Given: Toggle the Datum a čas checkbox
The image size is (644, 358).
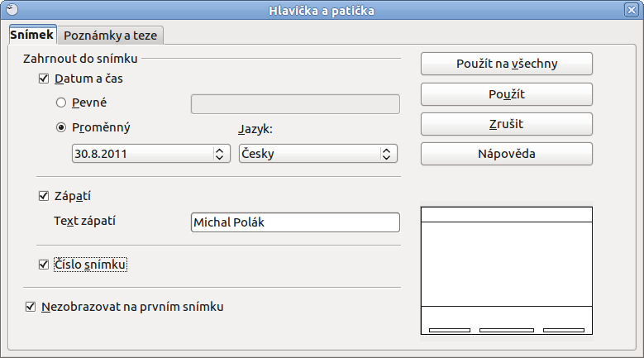Looking at the screenshot, I should [x=44, y=79].
